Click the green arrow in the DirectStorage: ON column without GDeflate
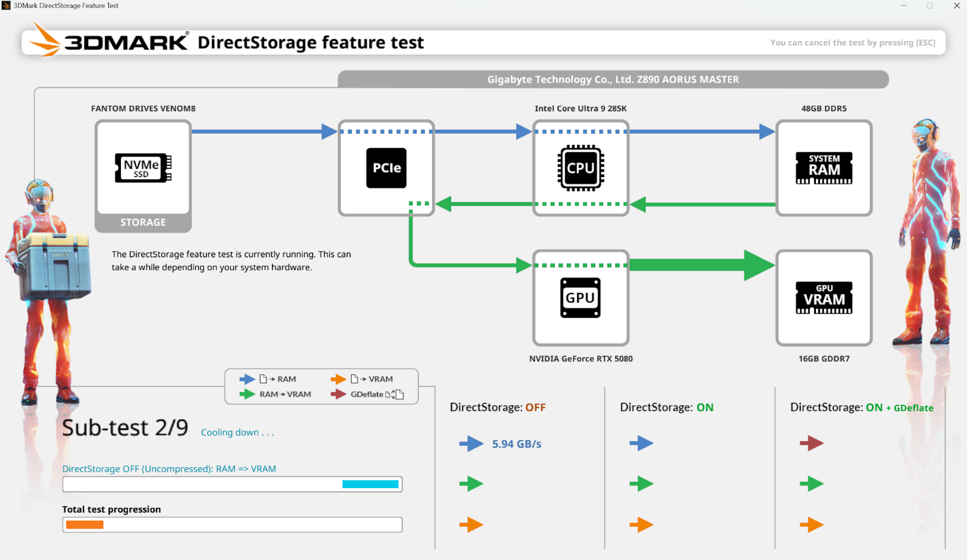The height and width of the screenshot is (560, 967). (641, 484)
